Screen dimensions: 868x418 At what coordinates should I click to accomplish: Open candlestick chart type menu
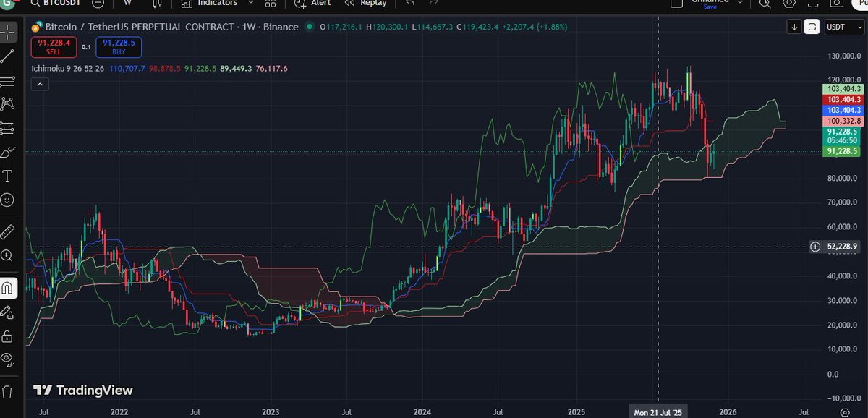[157, 3]
